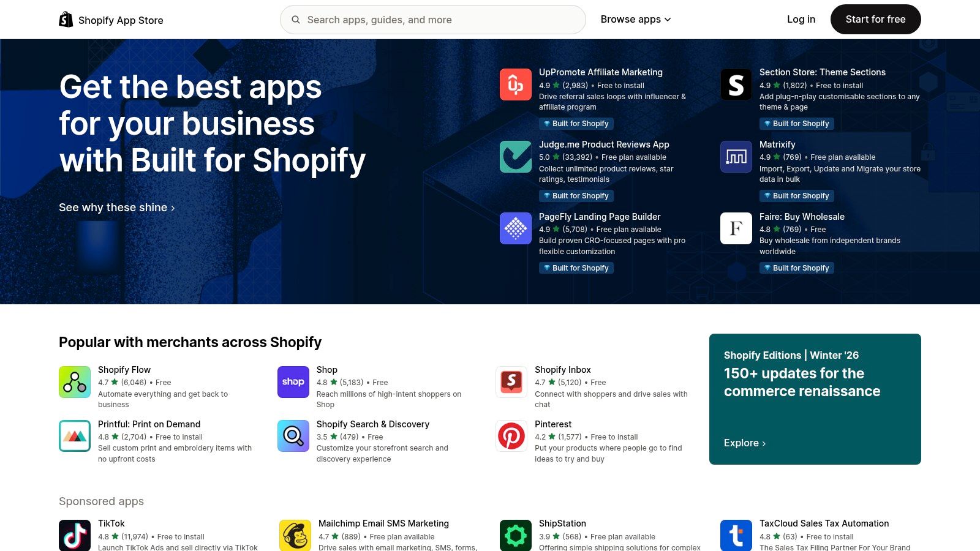Viewport: 980px width, 551px height.
Task: Expand the Browse apps dropdown
Action: [635, 19]
